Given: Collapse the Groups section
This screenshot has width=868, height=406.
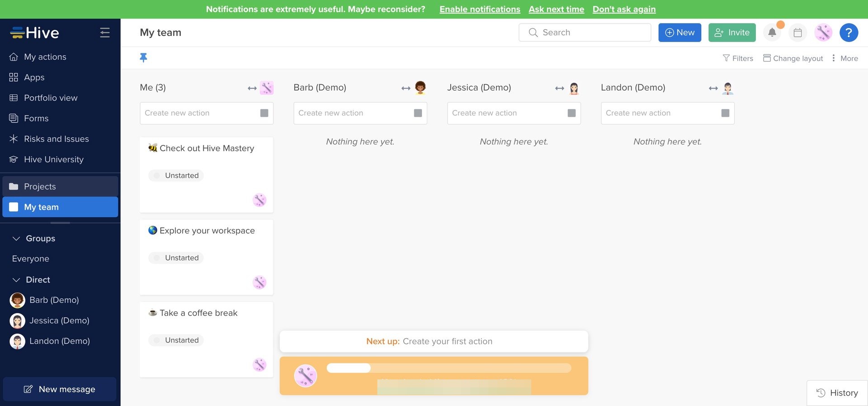Looking at the screenshot, I should [16, 239].
